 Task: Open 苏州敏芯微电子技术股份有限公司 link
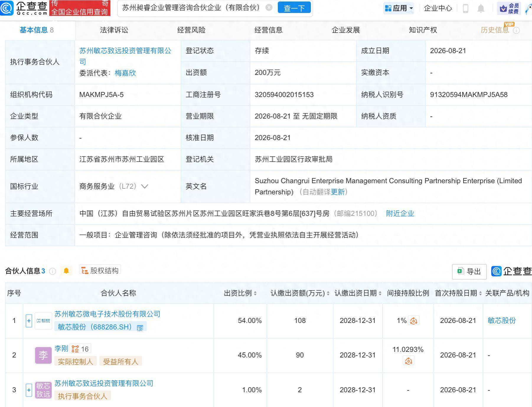(107, 314)
